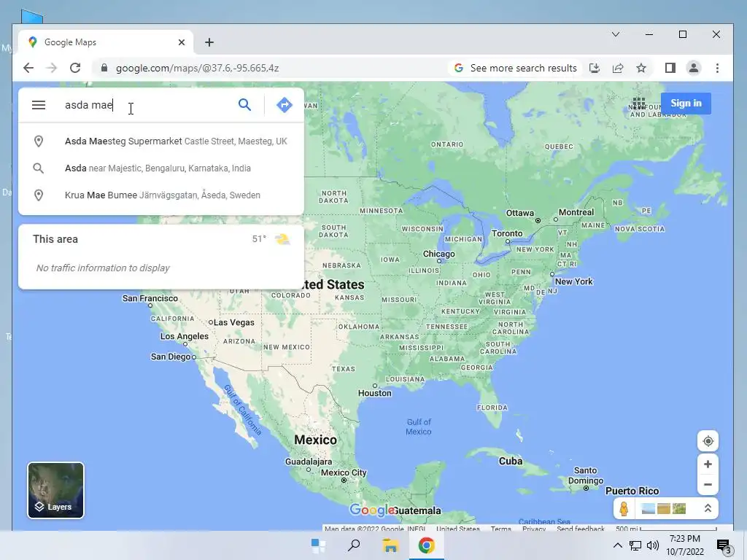Click the United States footer link

click(458, 528)
